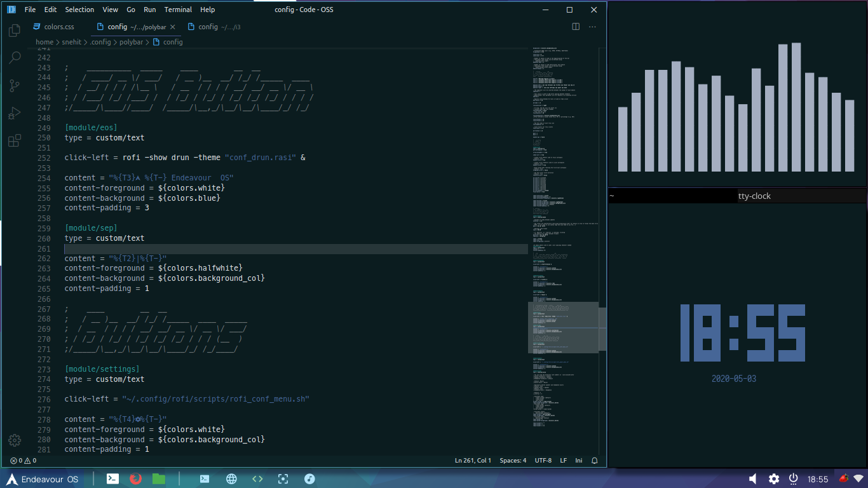Open the editor More Actions ellipsis
This screenshot has height=488, width=868.
(593, 27)
